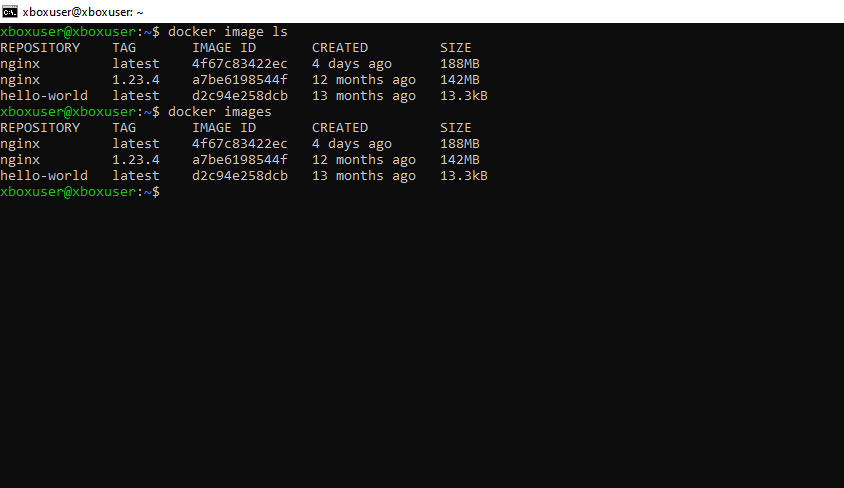Click tag 1.23.4 in first listing
The image size is (844, 488).
tap(136, 79)
